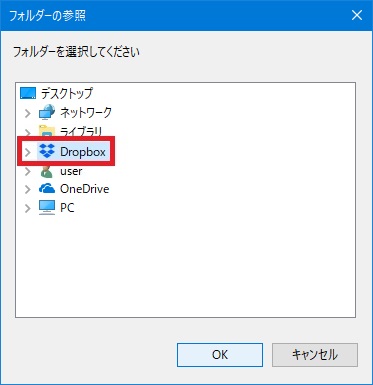Click the network globe icon

coord(47,112)
